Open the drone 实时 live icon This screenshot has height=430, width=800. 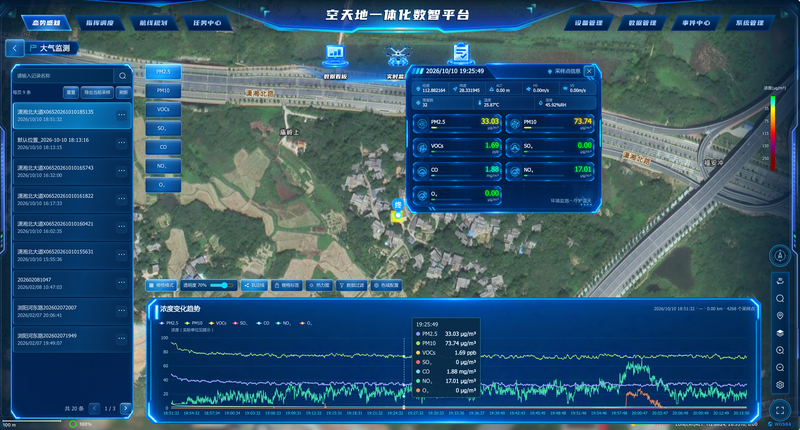(x=397, y=56)
